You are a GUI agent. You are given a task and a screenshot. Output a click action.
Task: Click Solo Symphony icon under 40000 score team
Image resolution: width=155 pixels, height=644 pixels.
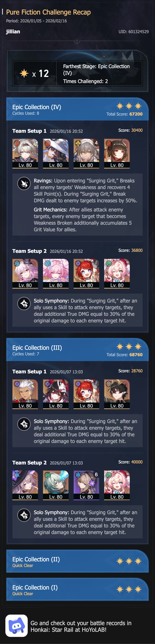click(24, 515)
